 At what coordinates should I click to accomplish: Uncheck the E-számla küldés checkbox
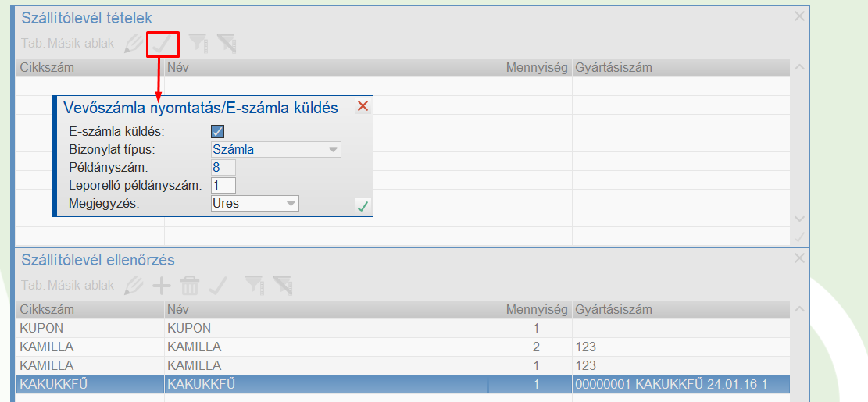coord(218,131)
